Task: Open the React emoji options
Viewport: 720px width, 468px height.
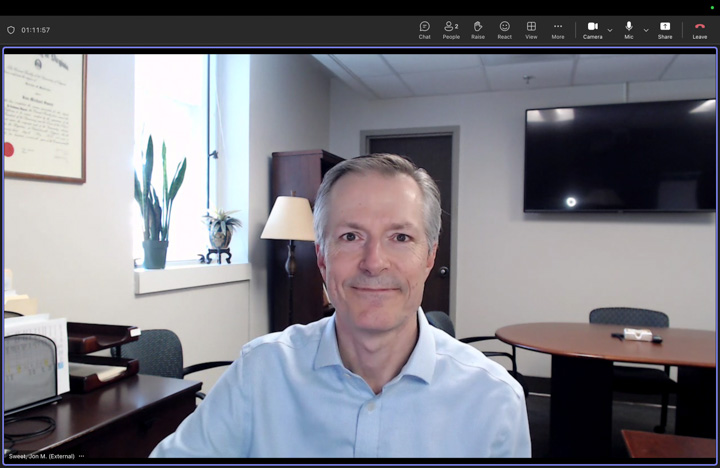Action: [x=504, y=30]
